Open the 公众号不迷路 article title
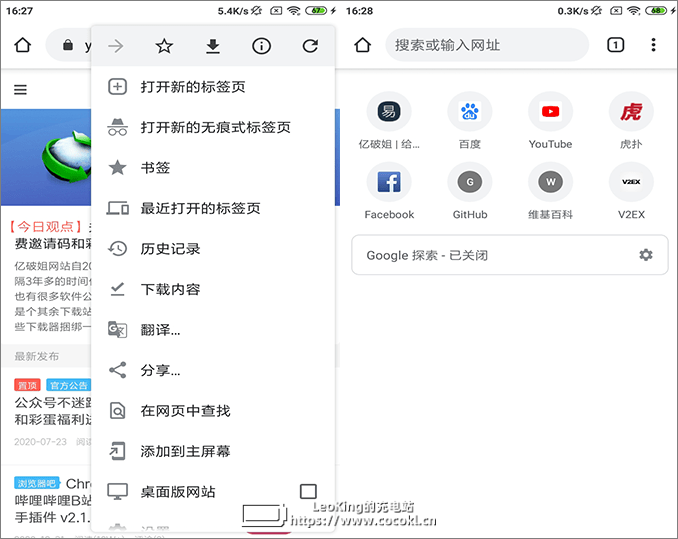The image size is (678, 539). coord(53,411)
